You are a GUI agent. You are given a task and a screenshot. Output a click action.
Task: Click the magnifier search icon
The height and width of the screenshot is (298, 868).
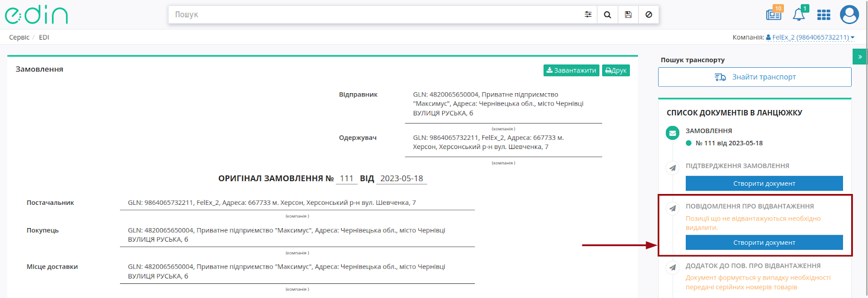(x=608, y=15)
